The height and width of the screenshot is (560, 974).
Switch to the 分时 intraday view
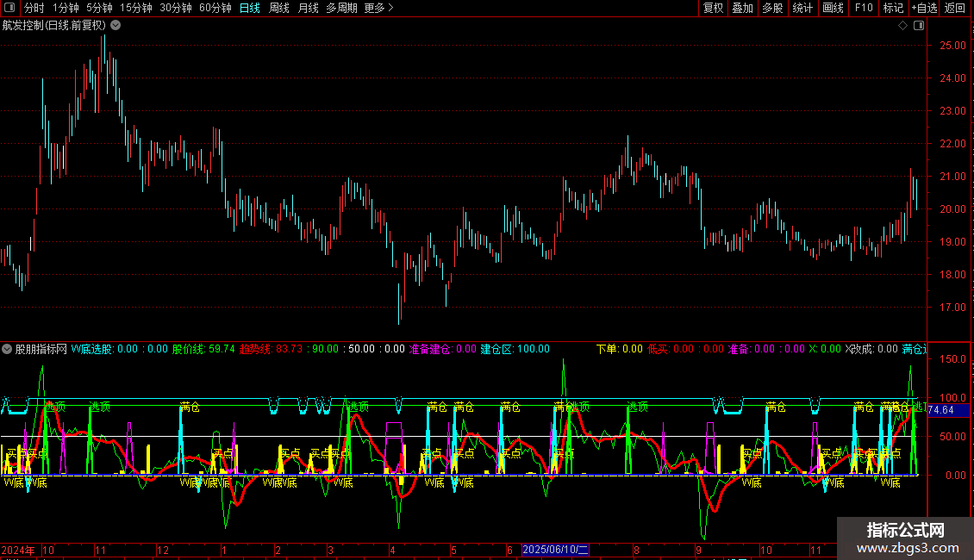click(34, 8)
